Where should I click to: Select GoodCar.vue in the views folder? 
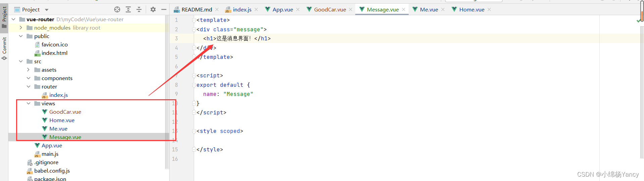point(65,112)
